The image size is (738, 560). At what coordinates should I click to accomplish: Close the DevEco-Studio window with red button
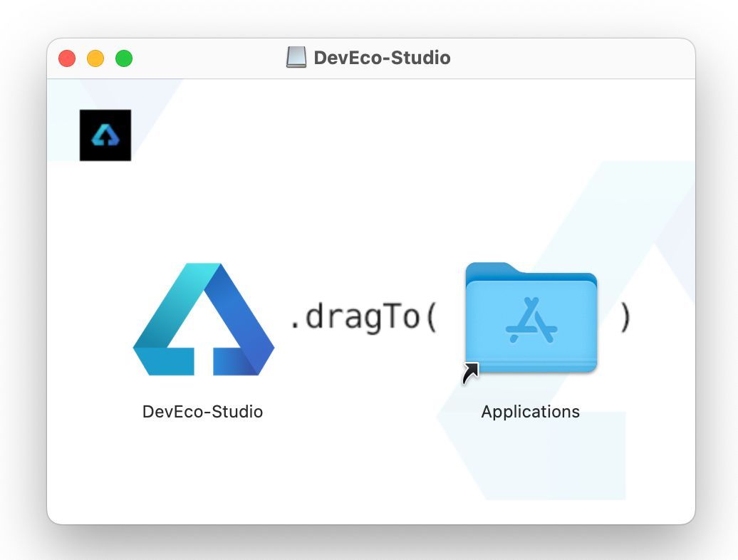point(67,58)
